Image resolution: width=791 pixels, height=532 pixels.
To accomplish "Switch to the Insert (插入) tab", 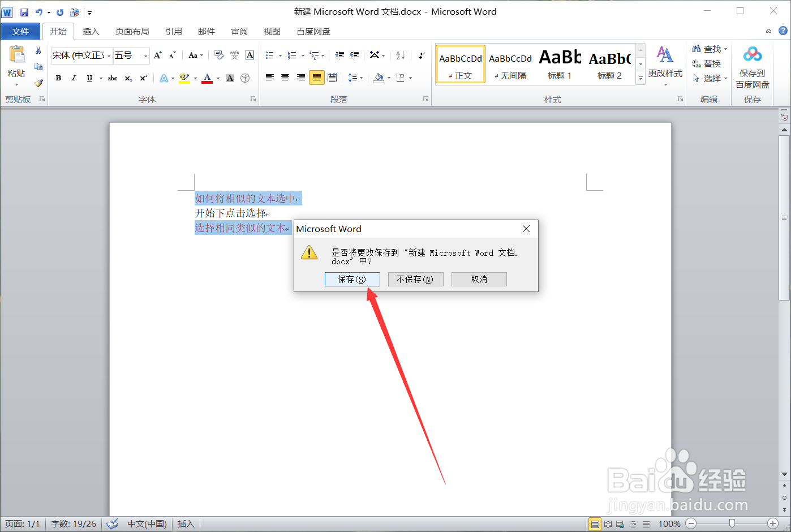I will click(x=91, y=31).
